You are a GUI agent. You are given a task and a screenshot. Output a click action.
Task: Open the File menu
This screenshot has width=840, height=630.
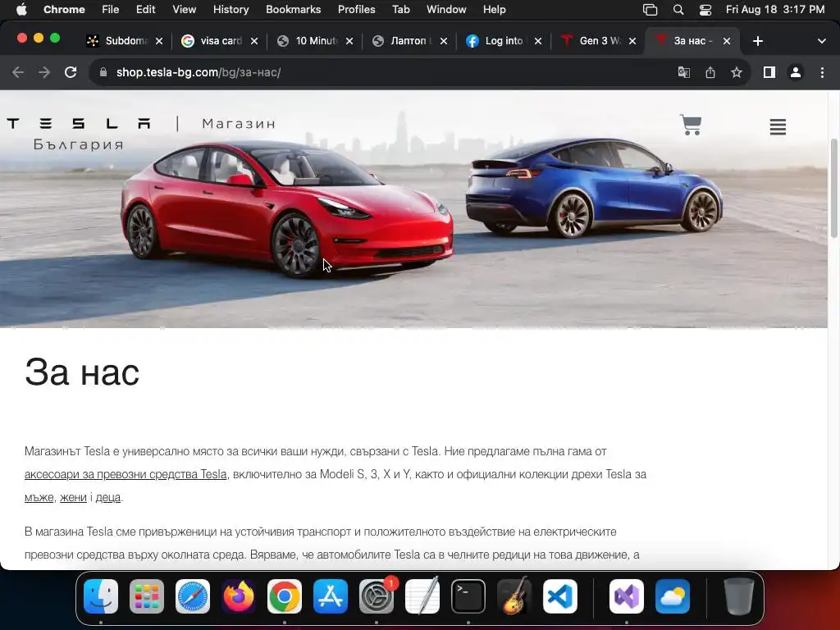tap(111, 10)
